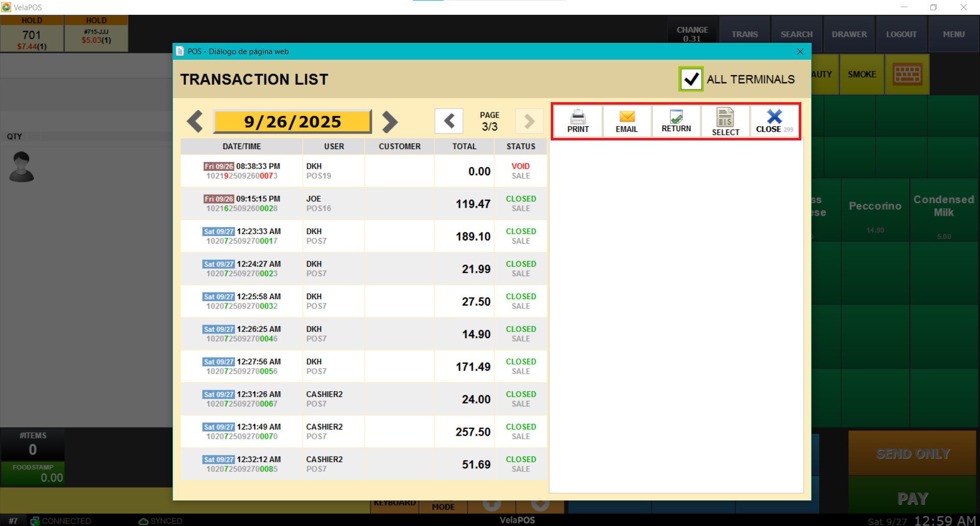980x526 pixels.
Task: Click the customer avatar icon
Action: [x=21, y=167]
